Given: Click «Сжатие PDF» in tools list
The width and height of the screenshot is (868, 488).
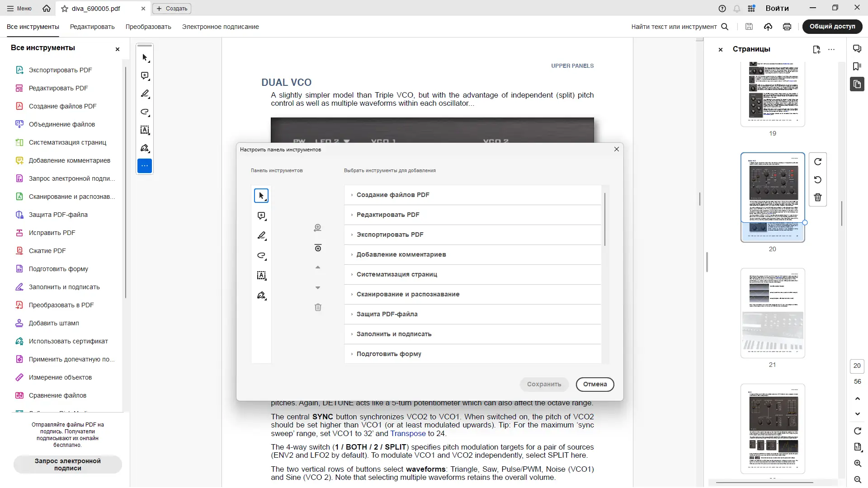Looking at the screenshot, I should tap(47, 251).
